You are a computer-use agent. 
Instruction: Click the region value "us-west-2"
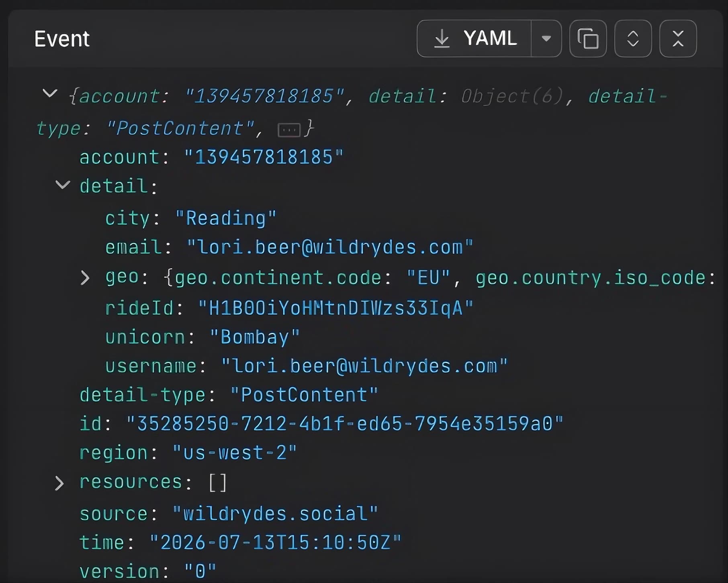point(235,453)
